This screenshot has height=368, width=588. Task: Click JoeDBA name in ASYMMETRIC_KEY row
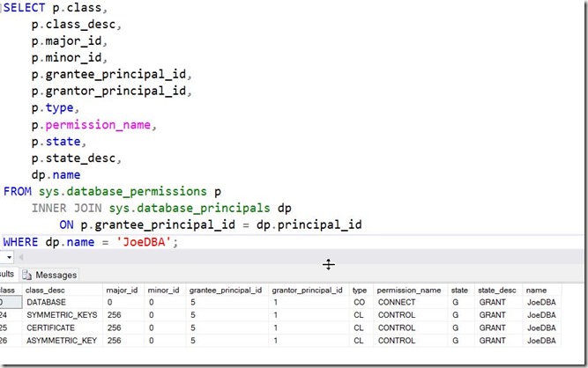point(541,341)
